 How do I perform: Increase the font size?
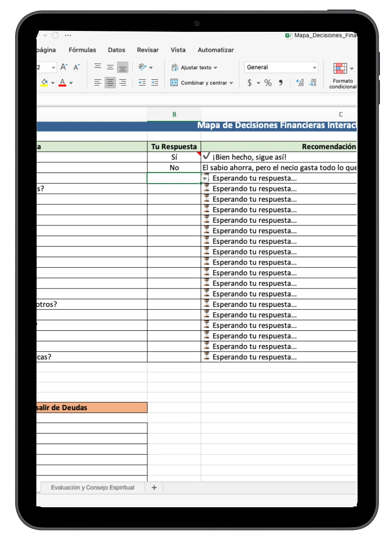pos(65,67)
